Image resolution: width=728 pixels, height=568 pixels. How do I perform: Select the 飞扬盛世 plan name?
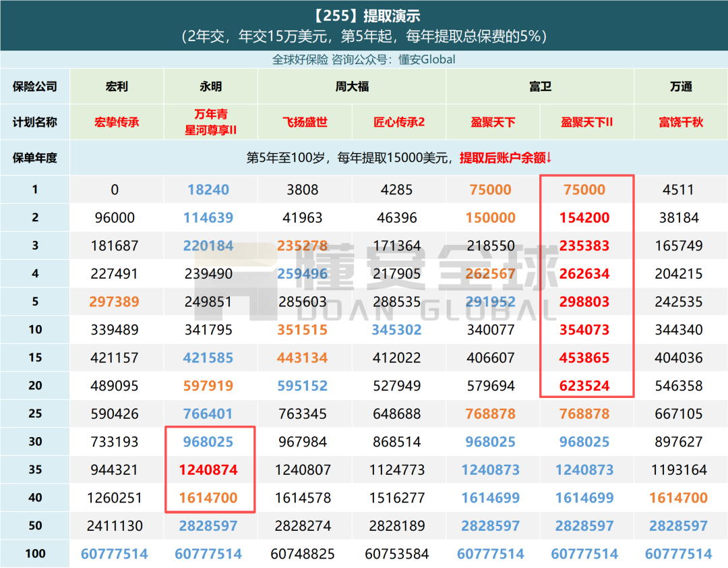[305, 122]
